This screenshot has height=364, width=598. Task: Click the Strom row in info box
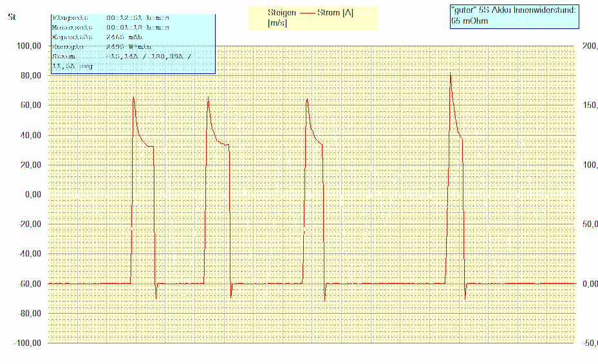pyautogui.click(x=122, y=57)
